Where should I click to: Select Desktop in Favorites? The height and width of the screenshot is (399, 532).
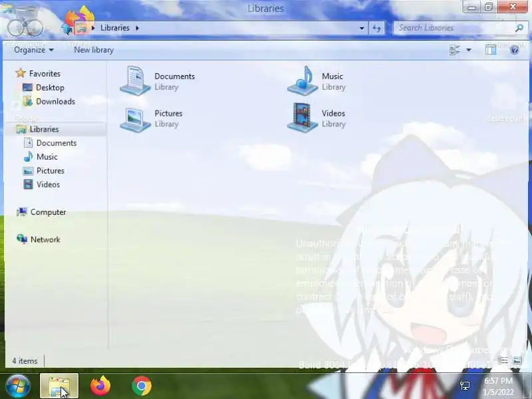[x=43, y=88]
